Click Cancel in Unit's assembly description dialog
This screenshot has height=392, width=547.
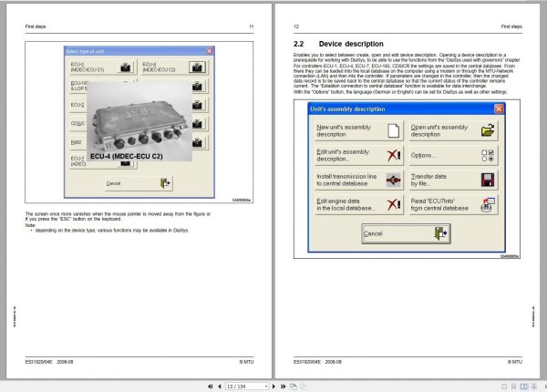click(x=406, y=233)
